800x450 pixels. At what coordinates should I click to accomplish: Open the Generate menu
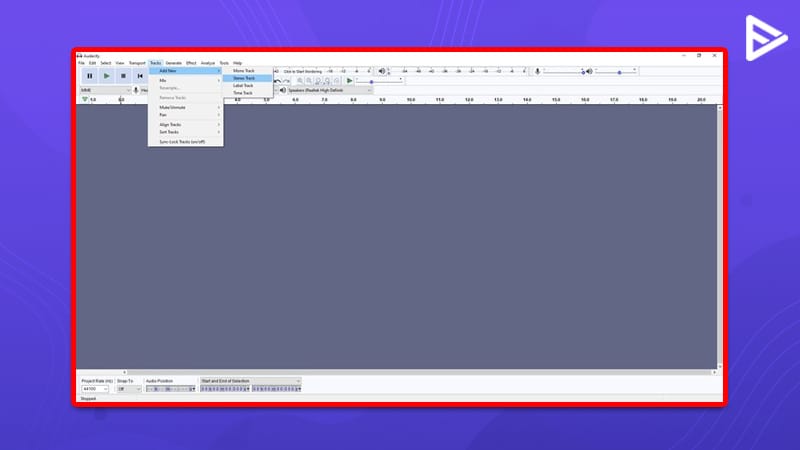tap(173, 63)
